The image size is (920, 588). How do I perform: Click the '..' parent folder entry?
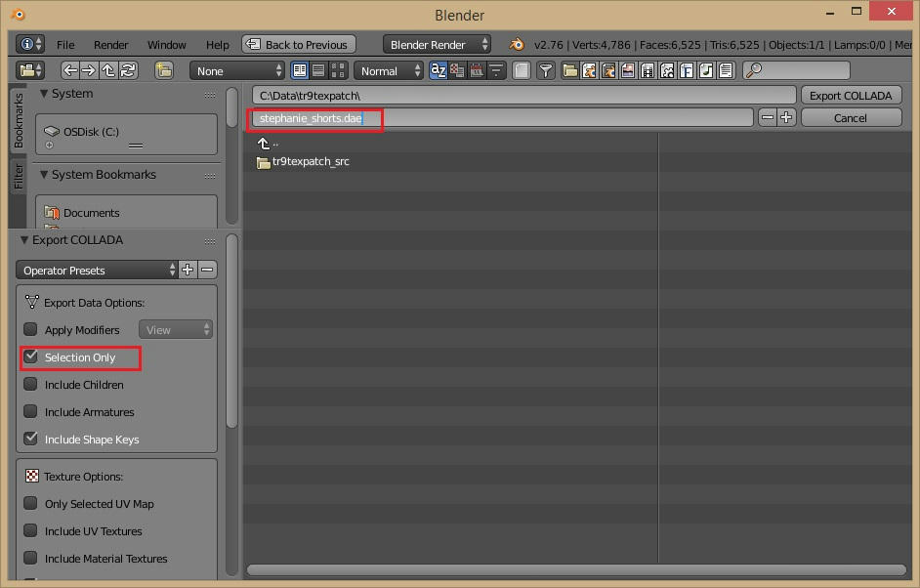click(268, 144)
